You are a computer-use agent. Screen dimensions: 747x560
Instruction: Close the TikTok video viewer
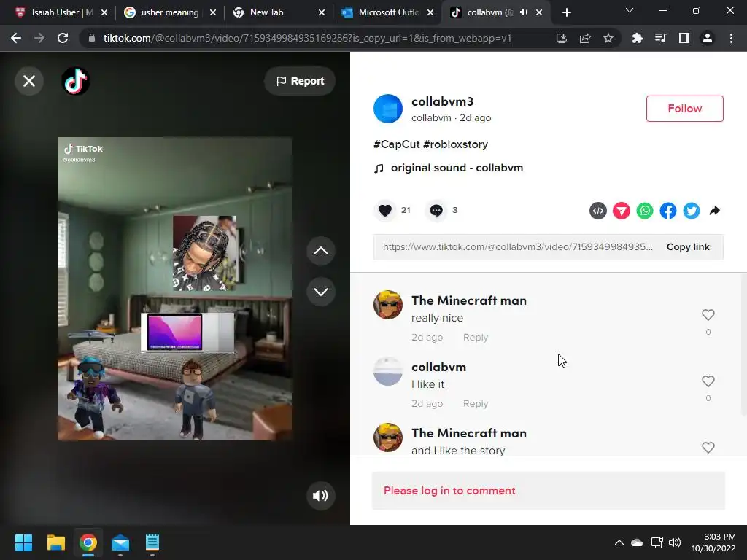pyautogui.click(x=29, y=81)
